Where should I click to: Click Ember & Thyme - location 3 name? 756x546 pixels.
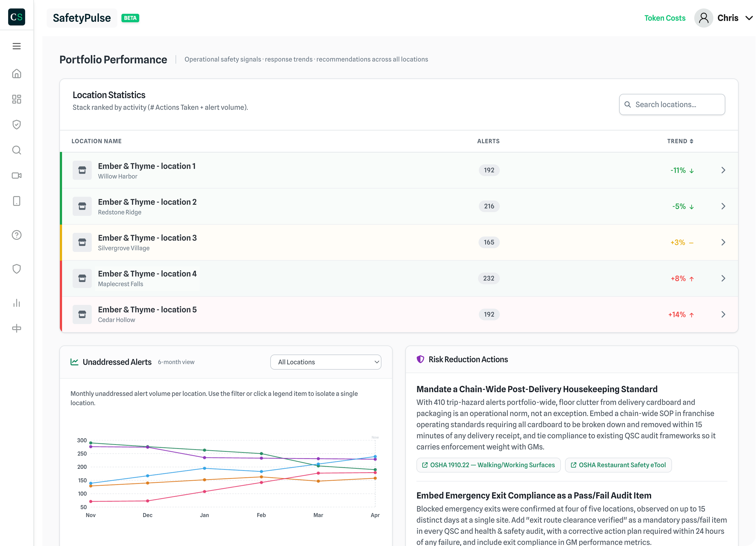pos(147,238)
